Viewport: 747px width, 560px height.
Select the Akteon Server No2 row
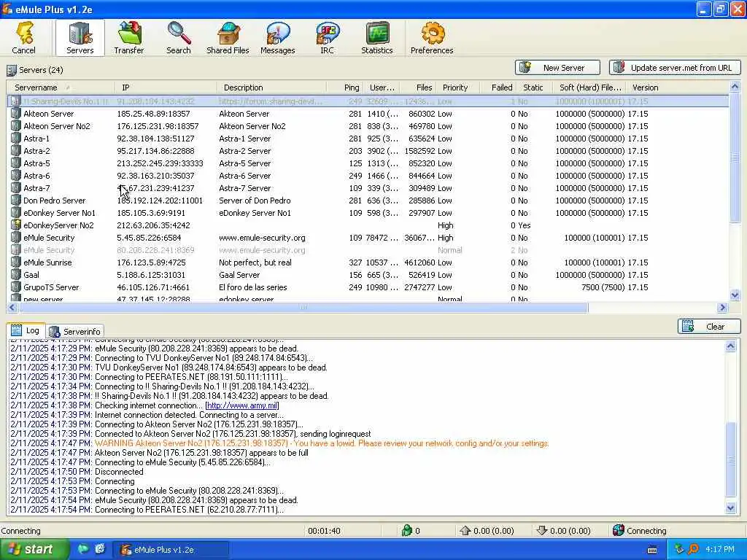(x=368, y=126)
